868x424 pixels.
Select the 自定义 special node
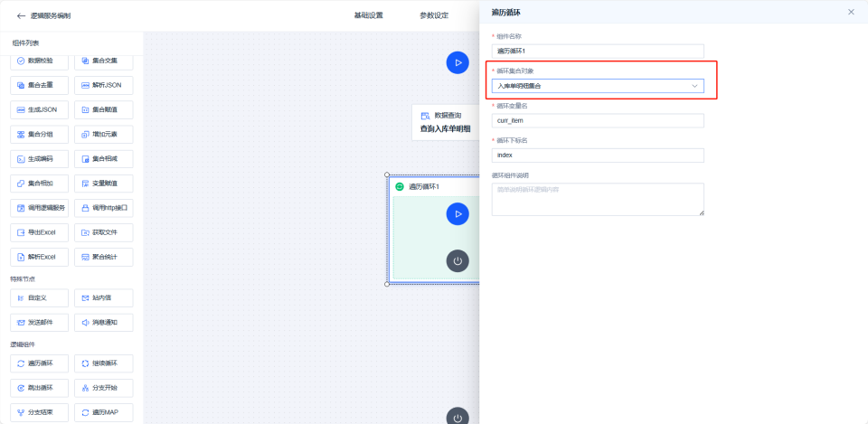click(39, 297)
